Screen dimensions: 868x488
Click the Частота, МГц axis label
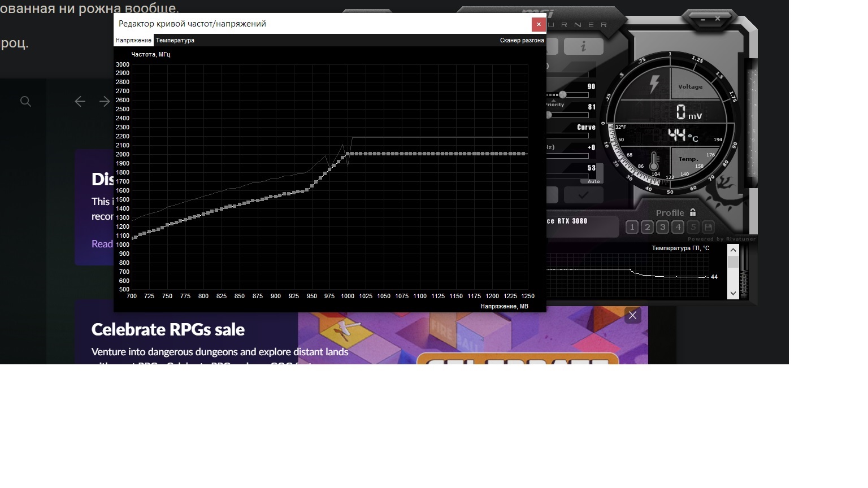tap(151, 54)
